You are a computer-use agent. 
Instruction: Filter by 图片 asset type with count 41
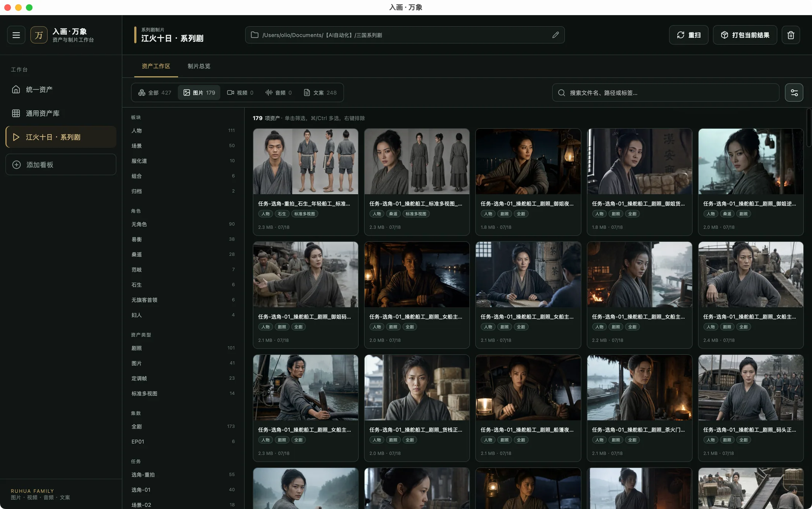coord(183,363)
